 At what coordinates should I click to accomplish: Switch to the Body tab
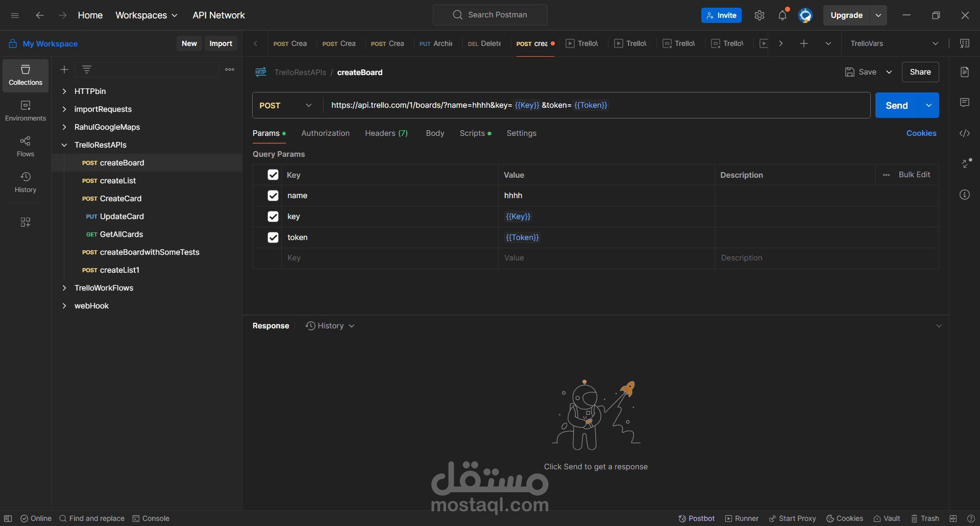click(x=435, y=133)
